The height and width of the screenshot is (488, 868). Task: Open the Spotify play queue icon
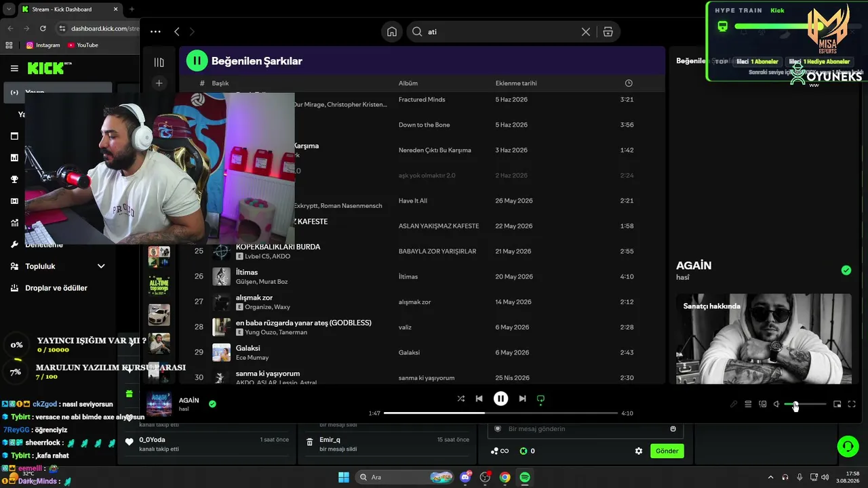[748, 404]
